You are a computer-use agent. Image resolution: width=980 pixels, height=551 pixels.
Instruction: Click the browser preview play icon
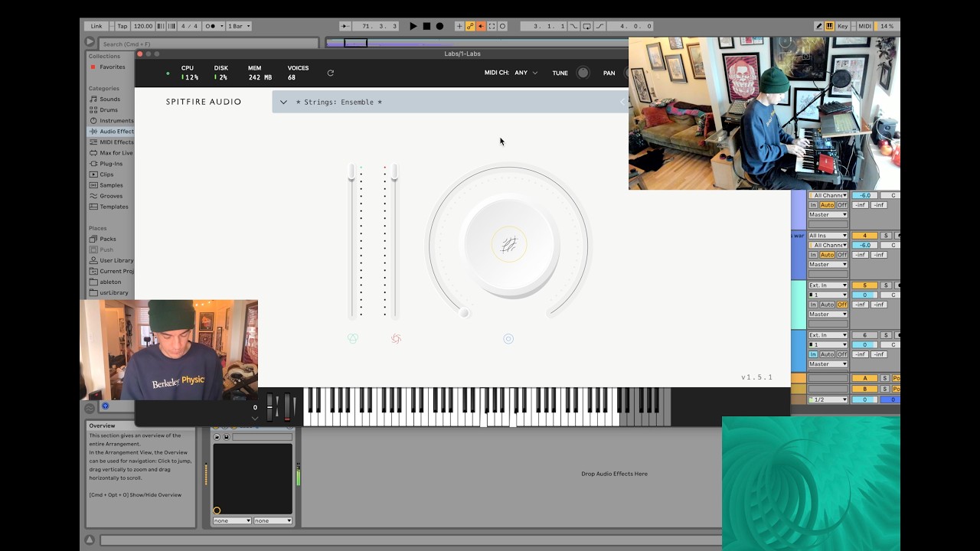tap(90, 42)
